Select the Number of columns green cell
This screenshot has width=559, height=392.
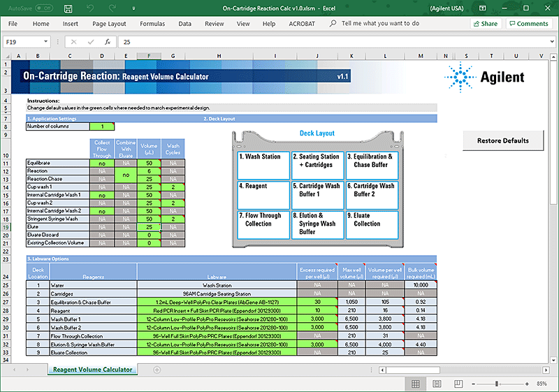coord(102,126)
